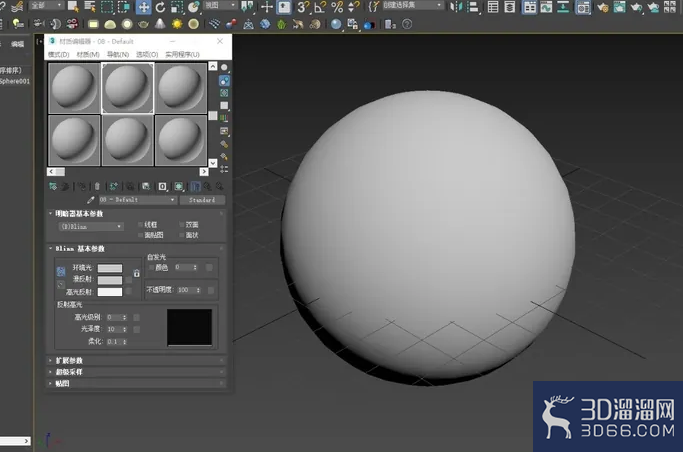
Task: Click the 光泽度 spinner arrows
Action: (x=125, y=329)
